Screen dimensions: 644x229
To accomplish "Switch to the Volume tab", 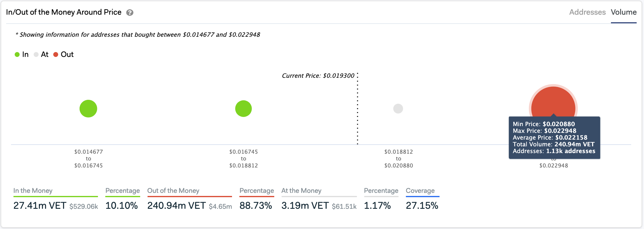I will (624, 12).
